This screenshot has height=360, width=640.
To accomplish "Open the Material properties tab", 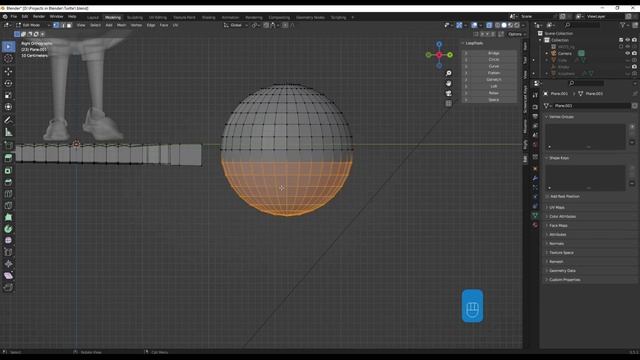I will click(x=535, y=225).
